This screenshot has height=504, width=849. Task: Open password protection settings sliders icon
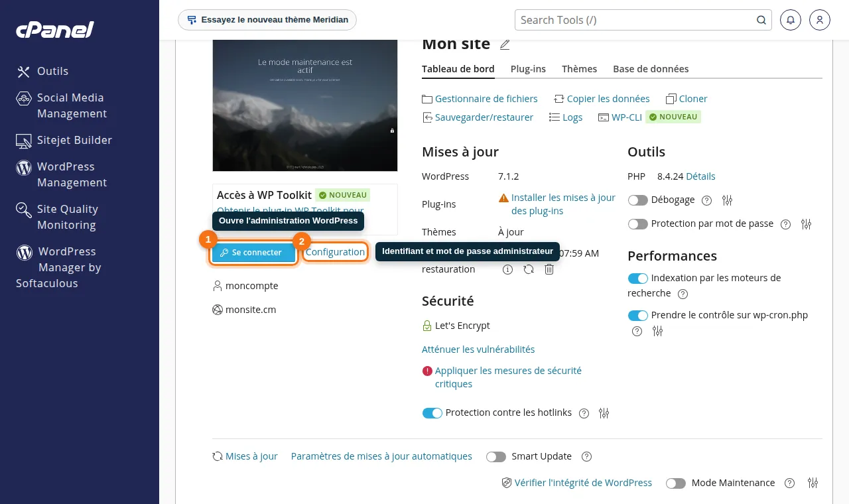coord(806,224)
